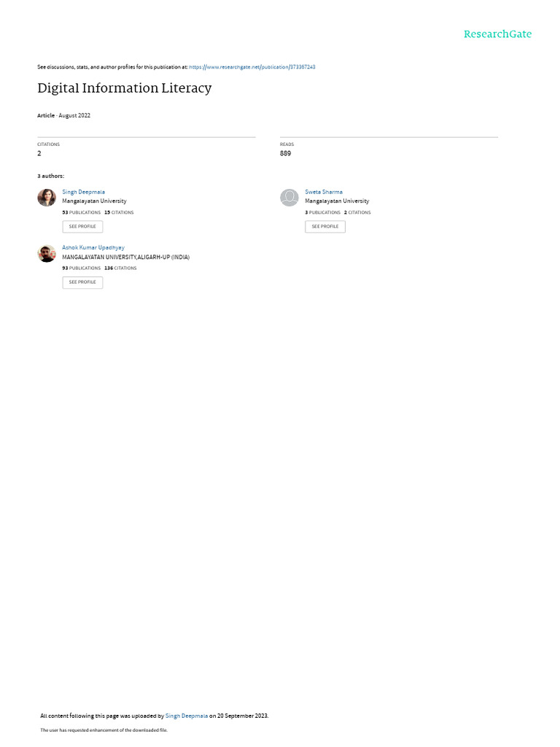Open Singh Deepmala author name link in authors list
This screenshot has width=560, height=747.
[x=83, y=192]
